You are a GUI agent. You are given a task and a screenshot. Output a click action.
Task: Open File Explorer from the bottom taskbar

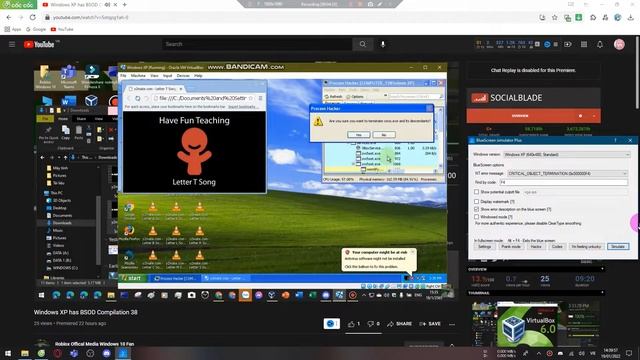25,353
